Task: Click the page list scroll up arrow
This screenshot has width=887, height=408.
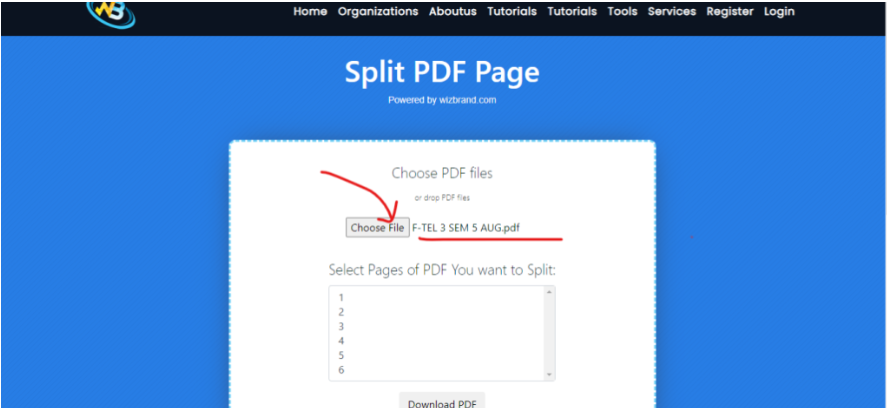Action: (548, 292)
